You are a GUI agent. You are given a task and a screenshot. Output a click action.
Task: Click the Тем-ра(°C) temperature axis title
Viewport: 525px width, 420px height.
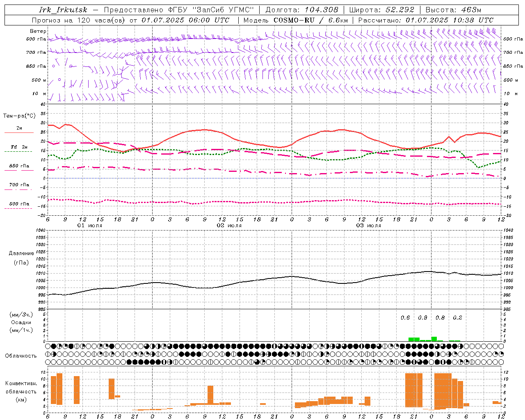pos(19,116)
